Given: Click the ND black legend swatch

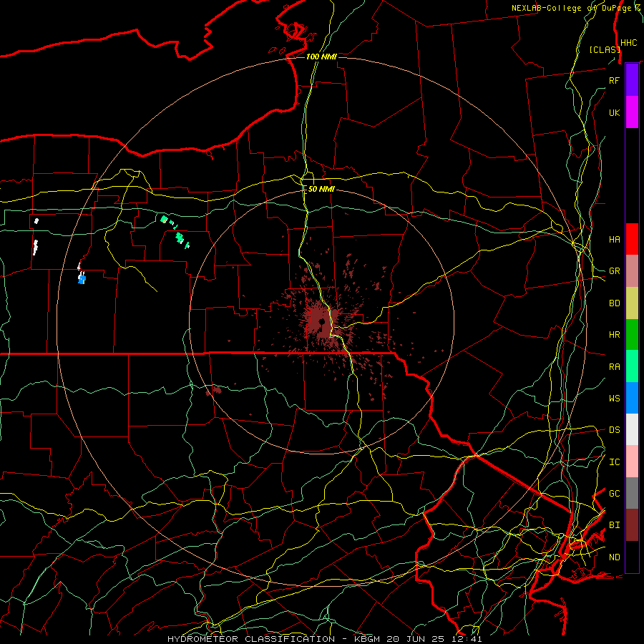Looking at the screenshot, I should [x=632, y=557].
